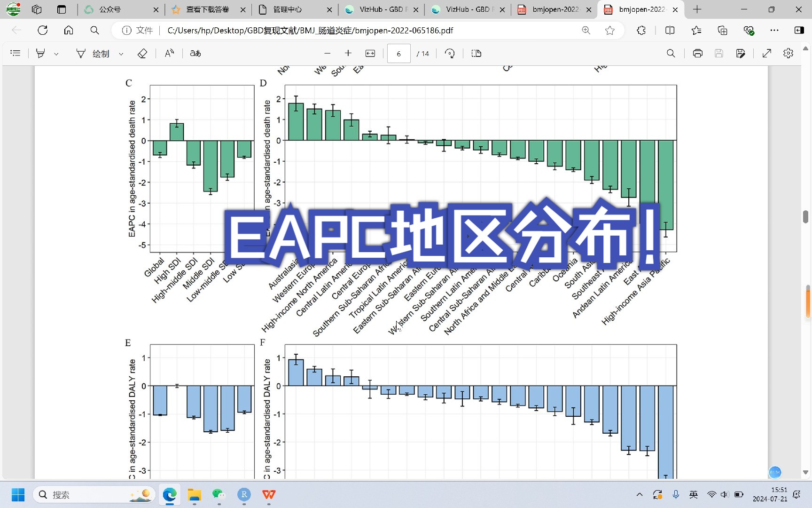Open browser extensions menu
Viewport: 812px width, 508px height.
coord(641,30)
